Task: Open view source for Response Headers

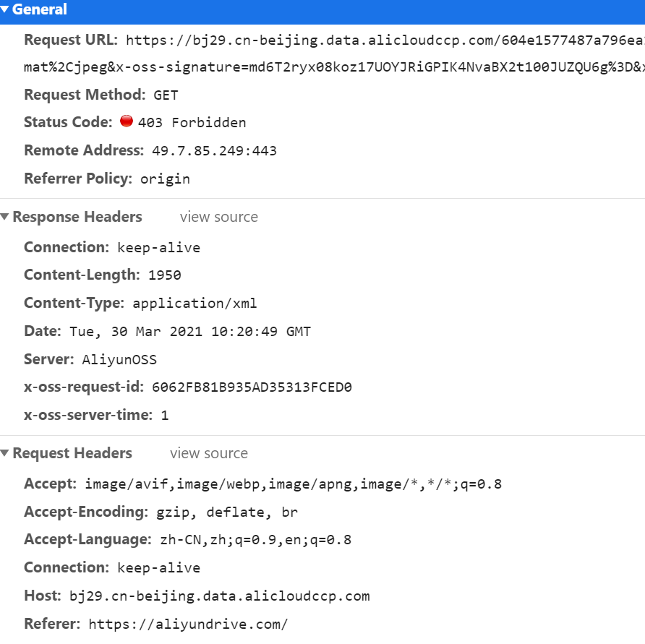Action: pos(218,217)
